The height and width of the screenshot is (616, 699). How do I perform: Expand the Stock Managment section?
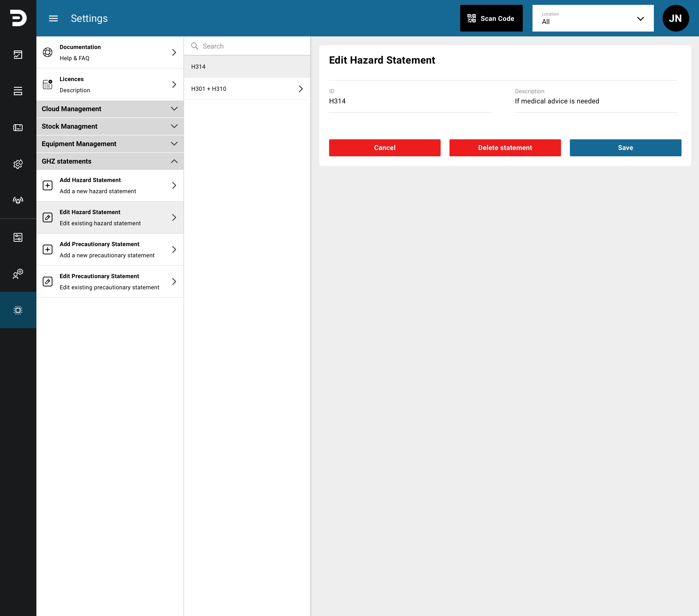click(110, 126)
